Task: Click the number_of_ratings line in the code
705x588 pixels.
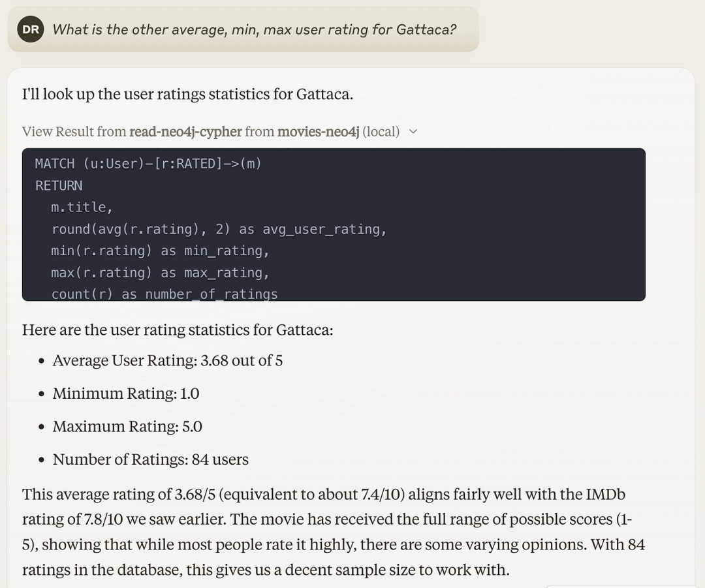Action: [164, 294]
